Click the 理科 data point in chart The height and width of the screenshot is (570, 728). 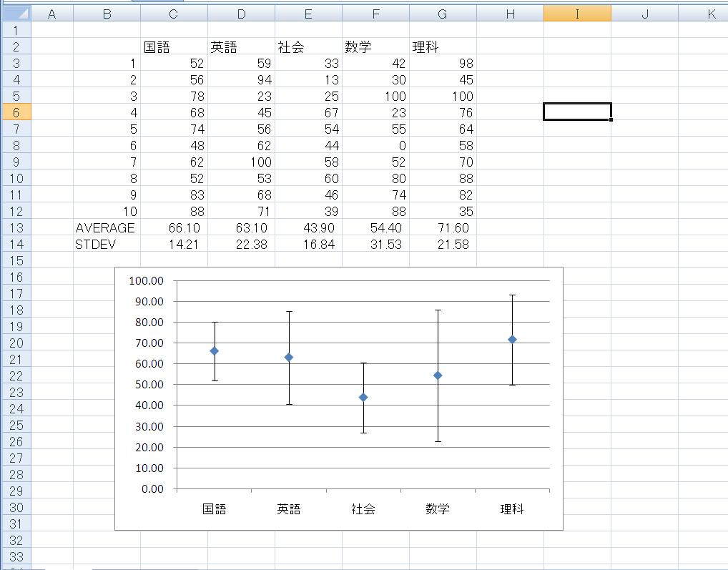pyautogui.click(x=512, y=340)
